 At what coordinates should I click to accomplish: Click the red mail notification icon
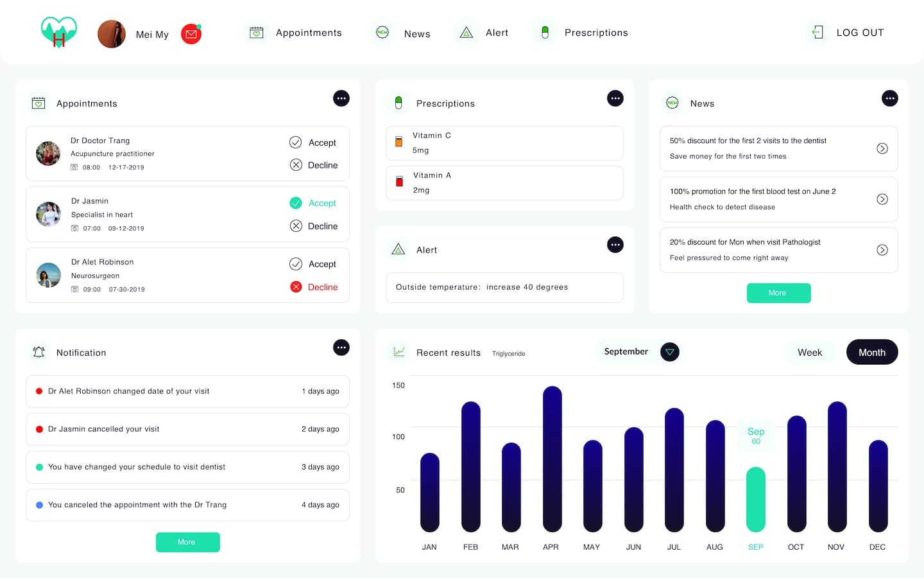pos(191,34)
